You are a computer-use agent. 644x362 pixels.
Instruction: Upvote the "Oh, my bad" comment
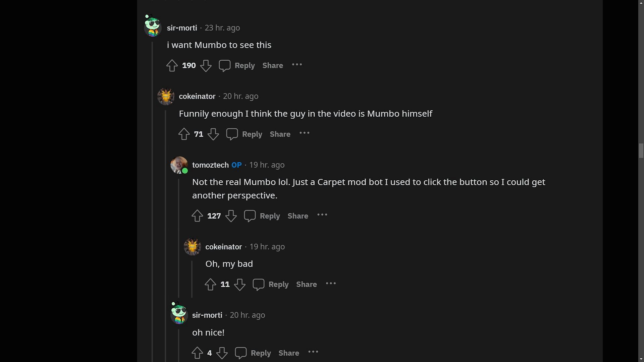[210, 284]
